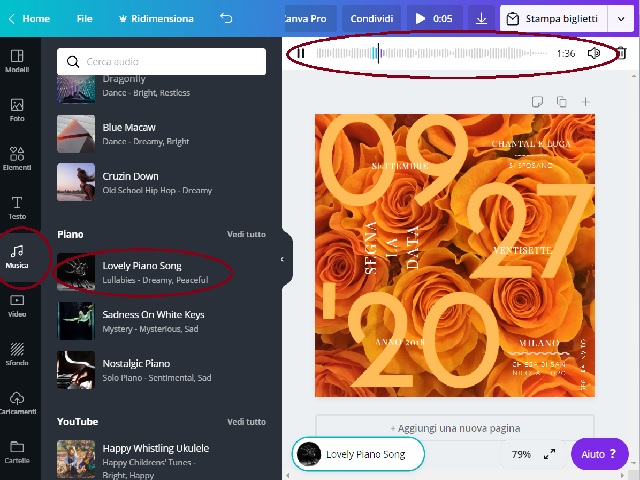The width and height of the screenshot is (640, 480).
Task: Seek within the audio waveform timeline
Action: (x=431, y=53)
